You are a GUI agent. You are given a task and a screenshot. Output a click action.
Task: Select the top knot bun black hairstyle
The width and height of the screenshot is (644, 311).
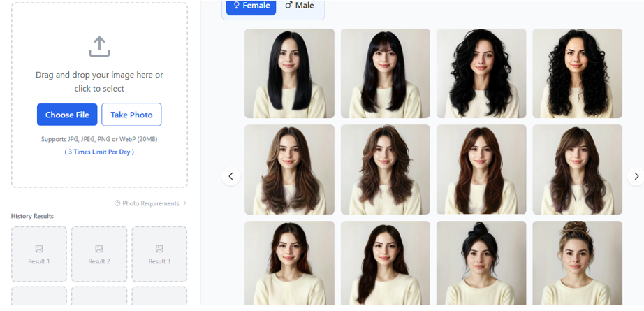tap(481, 264)
